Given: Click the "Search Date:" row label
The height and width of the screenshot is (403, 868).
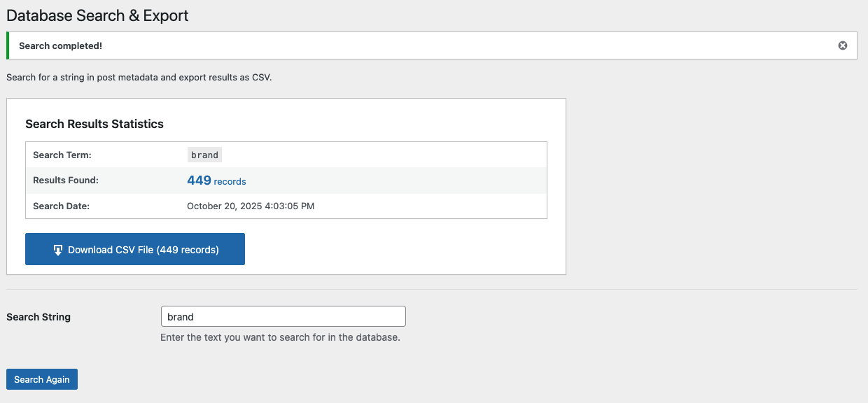Looking at the screenshot, I should tap(62, 206).
